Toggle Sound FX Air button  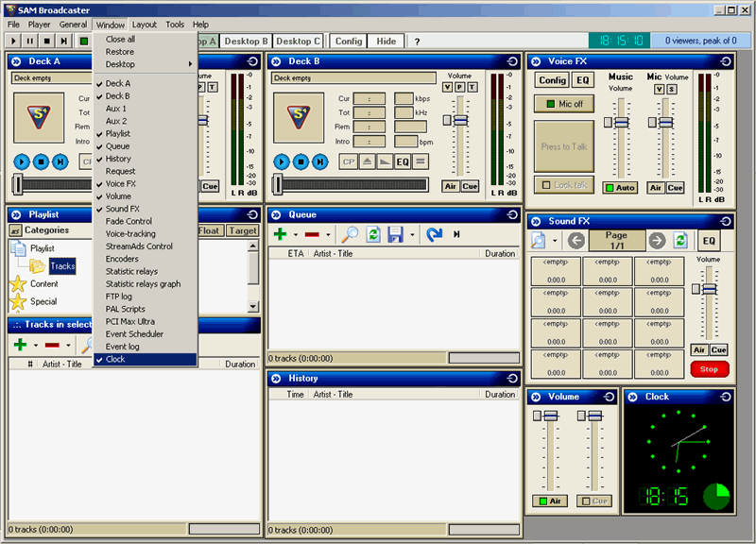[699, 350]
